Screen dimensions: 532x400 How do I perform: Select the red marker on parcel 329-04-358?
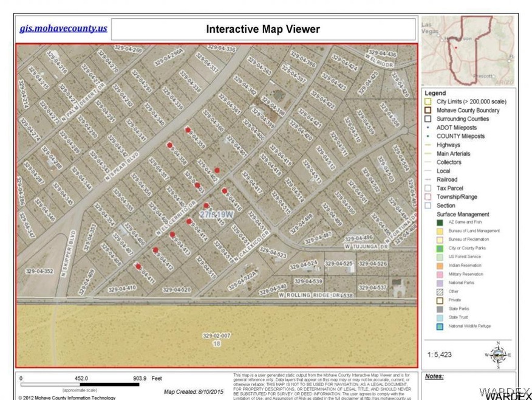169,145
